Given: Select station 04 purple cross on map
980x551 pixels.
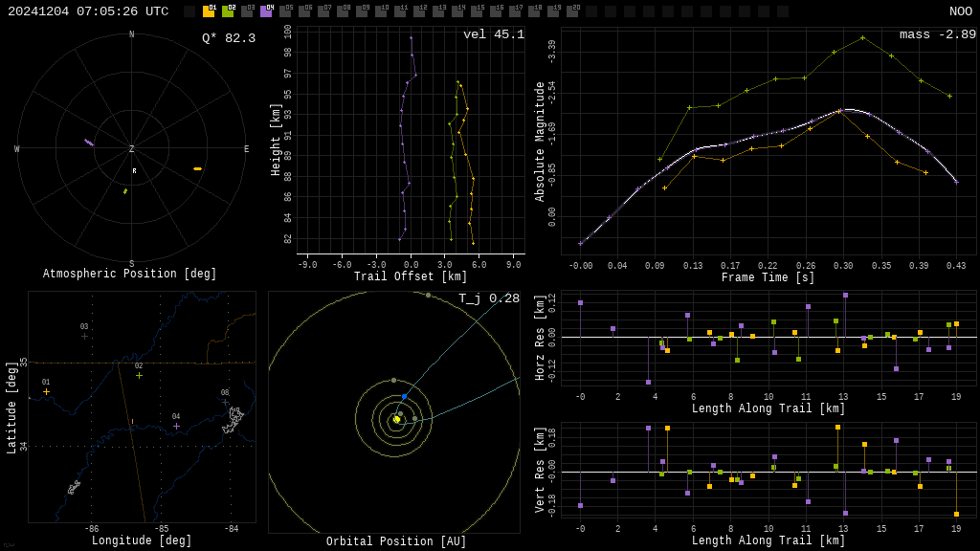Looking at the screenshot, I should 176,426.
